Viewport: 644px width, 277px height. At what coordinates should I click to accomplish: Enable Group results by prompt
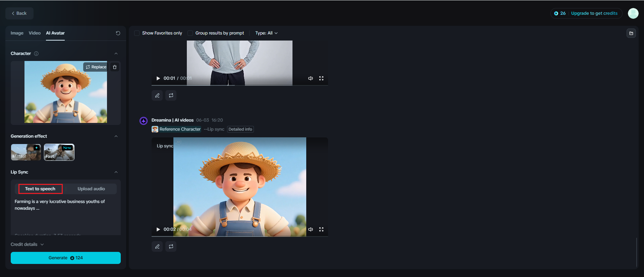190,33
